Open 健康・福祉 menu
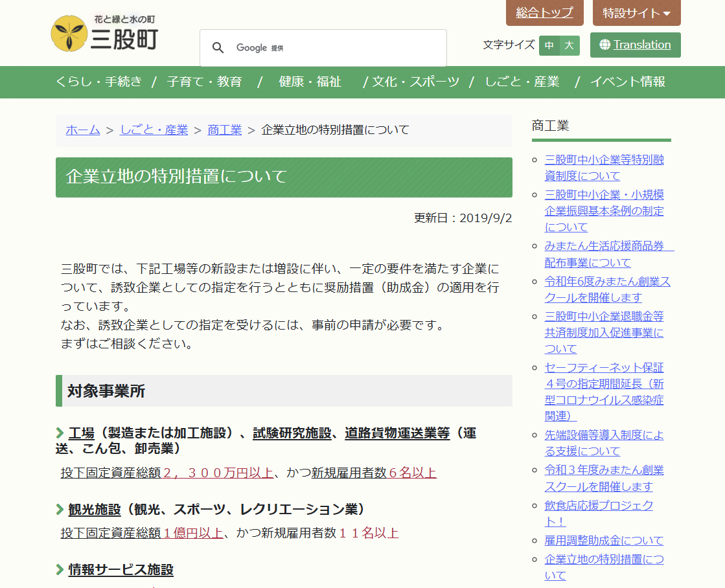Viewport: 725px width, 588px height. pyautogui.click(x=310, y=82)
